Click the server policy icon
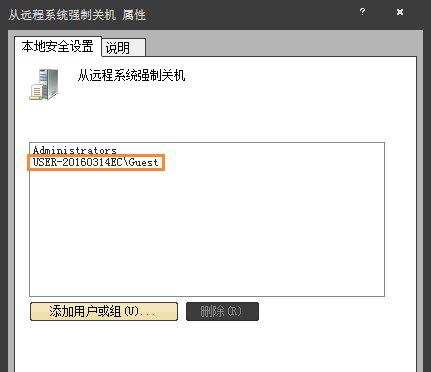Screen dimensions: 431x372 tap(44, 85)
